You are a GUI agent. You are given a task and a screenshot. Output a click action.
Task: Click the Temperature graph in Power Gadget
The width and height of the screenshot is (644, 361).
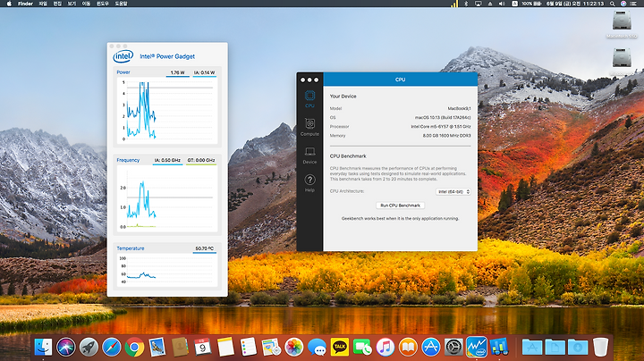[167, 271]
